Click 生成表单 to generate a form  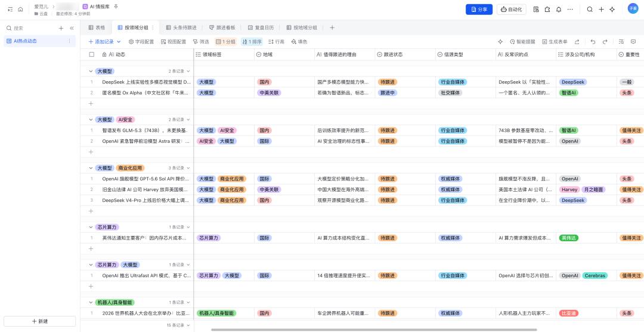tap(555, 42)
